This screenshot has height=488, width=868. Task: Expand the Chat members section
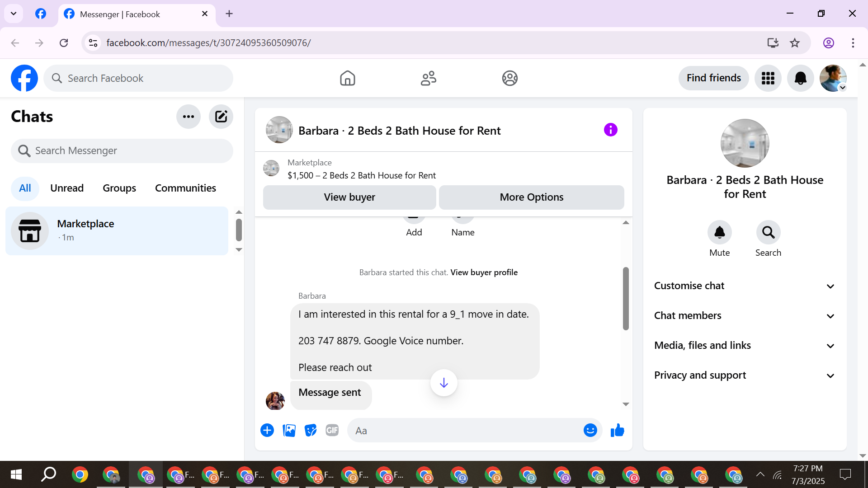pos(745,316)
